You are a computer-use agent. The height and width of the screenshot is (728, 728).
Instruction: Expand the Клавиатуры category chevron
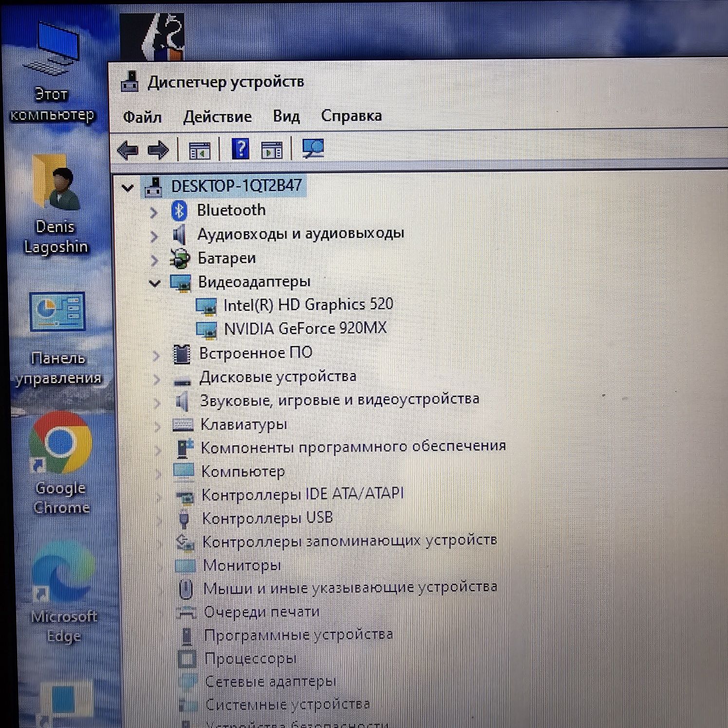(x=158, y=427)
